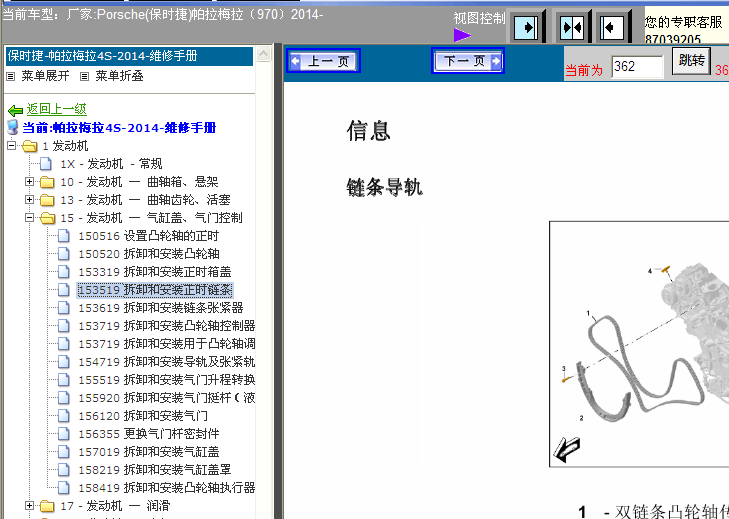Open 150516 设置凸轮轴的正时
729x519 pixels.
point(148,236)
